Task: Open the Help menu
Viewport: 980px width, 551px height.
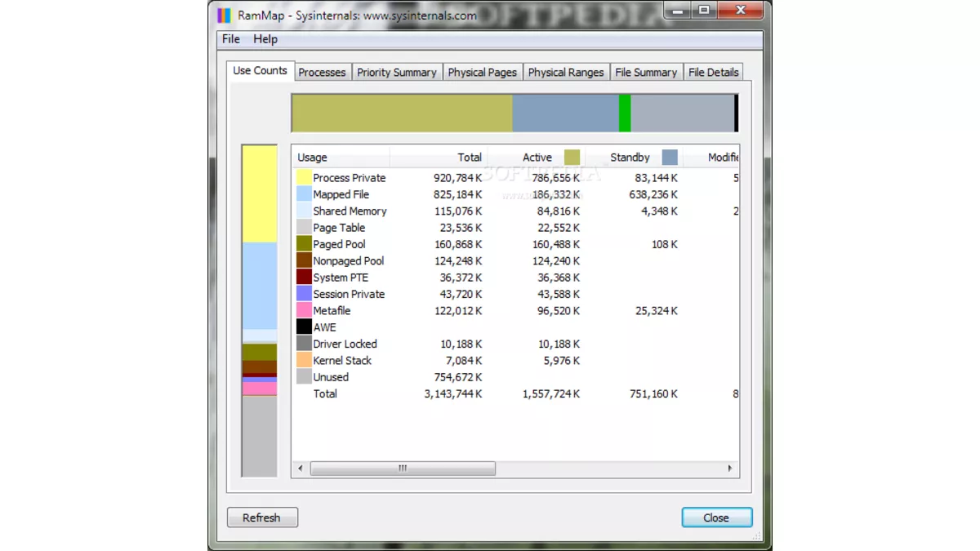Action: [x=265, y=38]
